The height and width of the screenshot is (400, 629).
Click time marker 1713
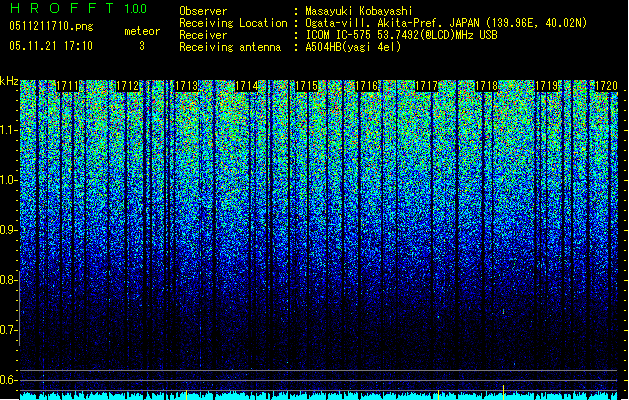187,86
